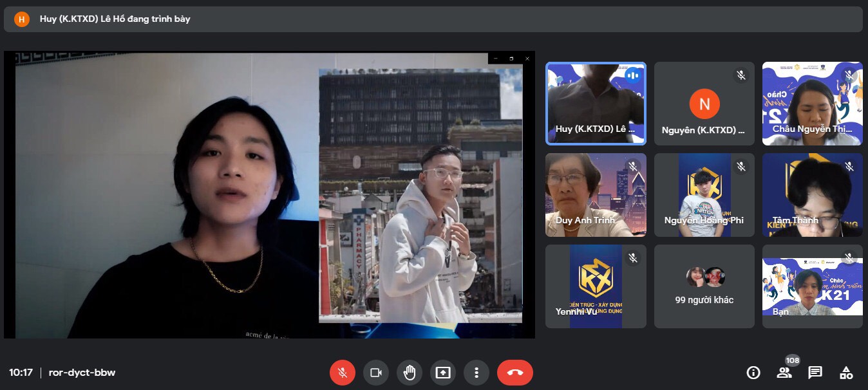Toggle the camera on or off

pyautogui.click(x=376, y=373)
